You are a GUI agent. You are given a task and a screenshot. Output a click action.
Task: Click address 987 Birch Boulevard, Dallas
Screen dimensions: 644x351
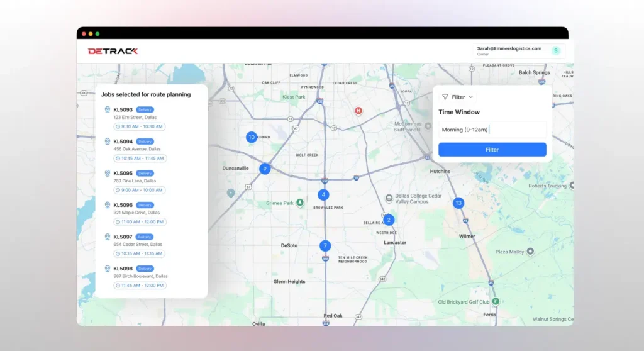click(140, 276)
